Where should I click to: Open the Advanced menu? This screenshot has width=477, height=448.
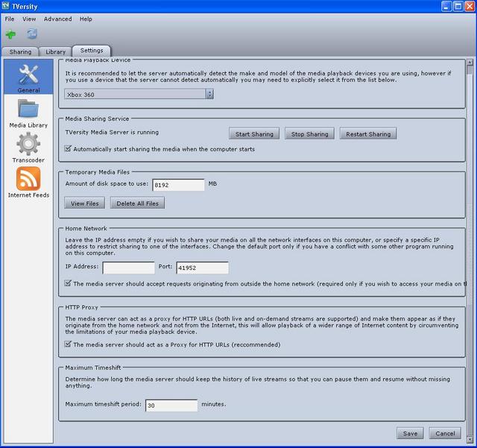click(57, 19)
